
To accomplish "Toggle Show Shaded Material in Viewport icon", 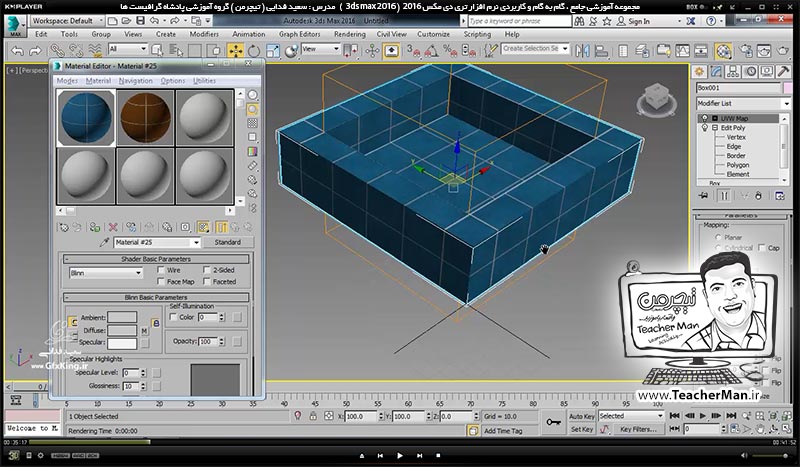I will [x=203, y=227].
